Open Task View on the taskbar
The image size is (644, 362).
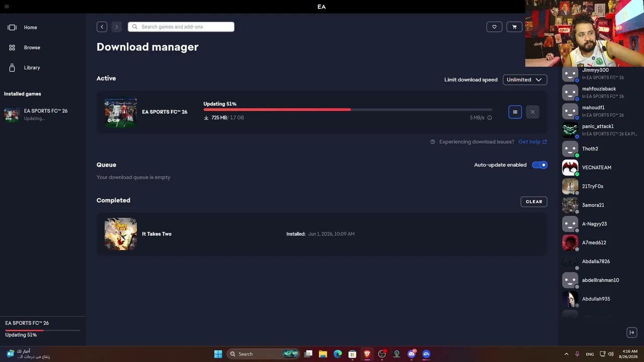pos(308,354)
